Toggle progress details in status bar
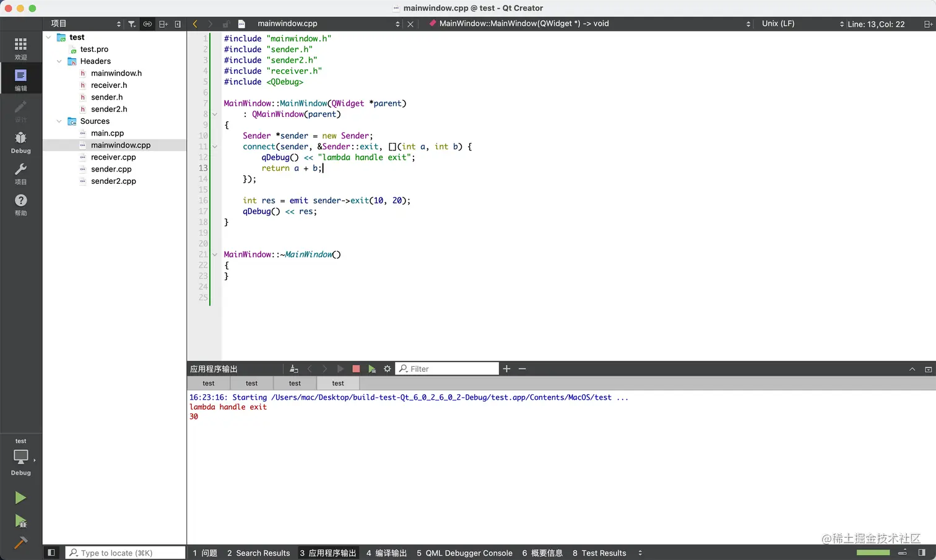The image size is (936, 560). pos(903,553)
